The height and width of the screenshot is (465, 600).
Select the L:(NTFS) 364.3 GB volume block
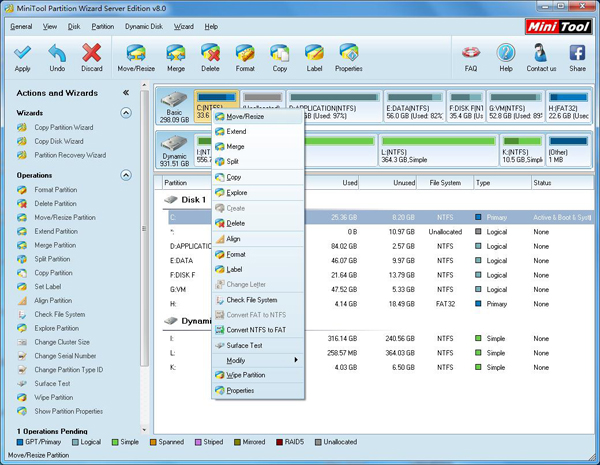[x=439, y=150]
